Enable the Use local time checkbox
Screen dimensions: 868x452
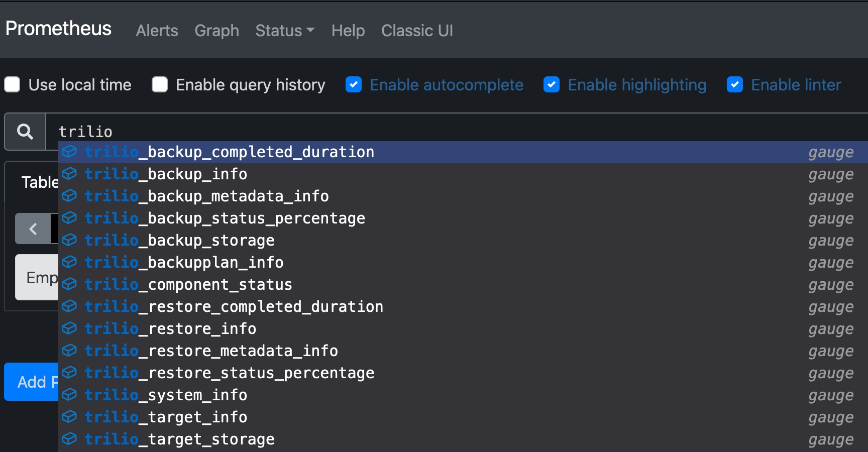pos(12,85)
